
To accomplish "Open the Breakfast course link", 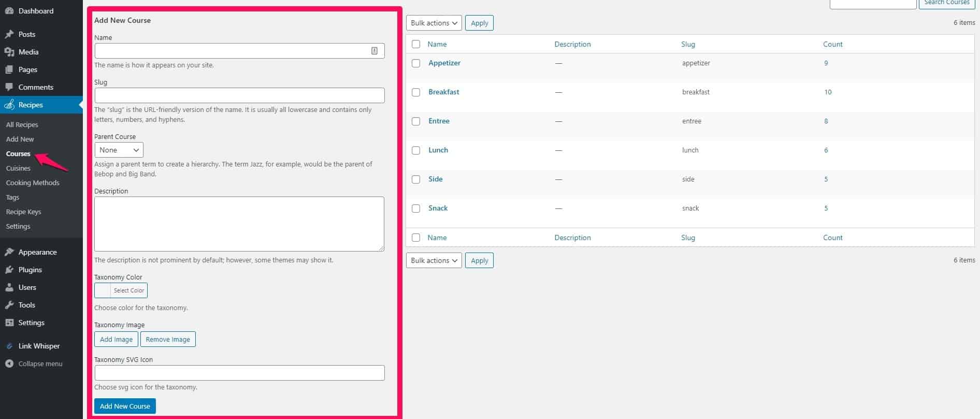I will [444, 92].
